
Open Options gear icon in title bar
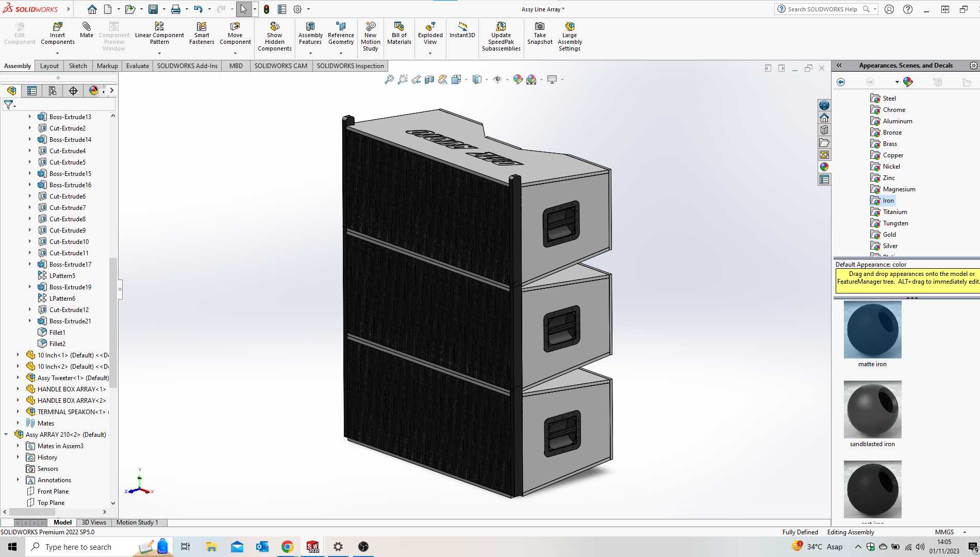click(297, 9)
